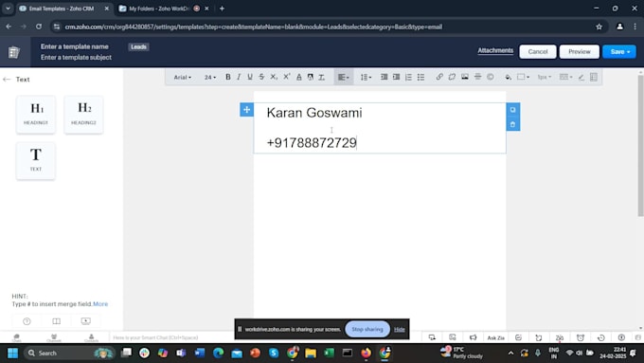Click the template subject field
This screenshot has width=644, height=363.
76,57
